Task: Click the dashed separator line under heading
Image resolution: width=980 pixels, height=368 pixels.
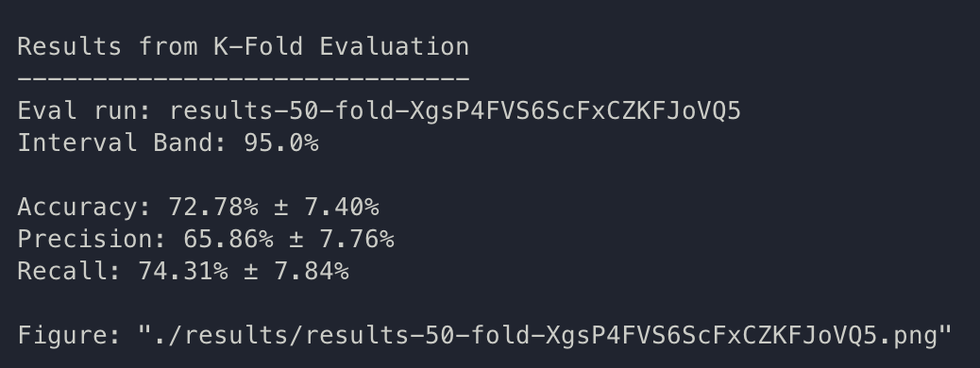Action: click(244, 78)
